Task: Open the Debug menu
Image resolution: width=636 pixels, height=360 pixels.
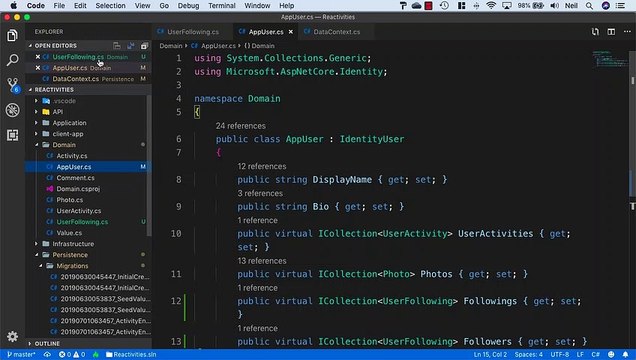Action: [188, 6]
